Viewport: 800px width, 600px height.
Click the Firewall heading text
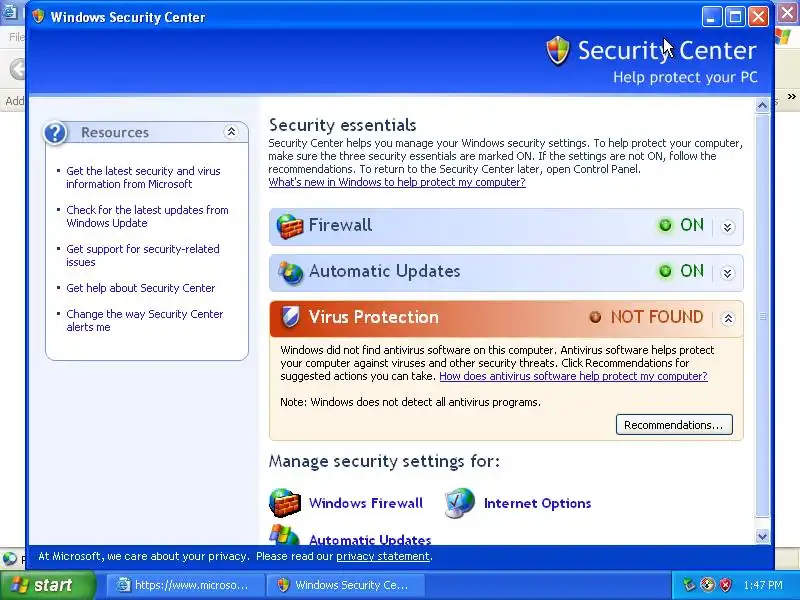340,225
